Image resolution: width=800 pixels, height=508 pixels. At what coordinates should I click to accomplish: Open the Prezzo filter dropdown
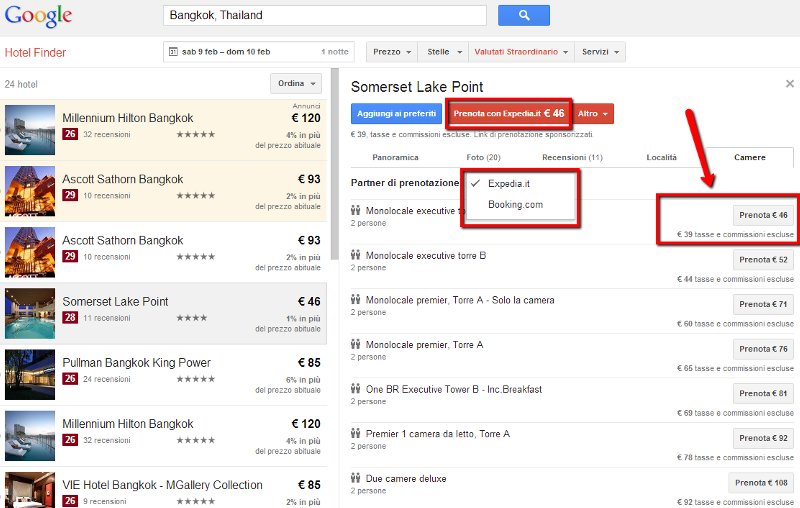392,52
